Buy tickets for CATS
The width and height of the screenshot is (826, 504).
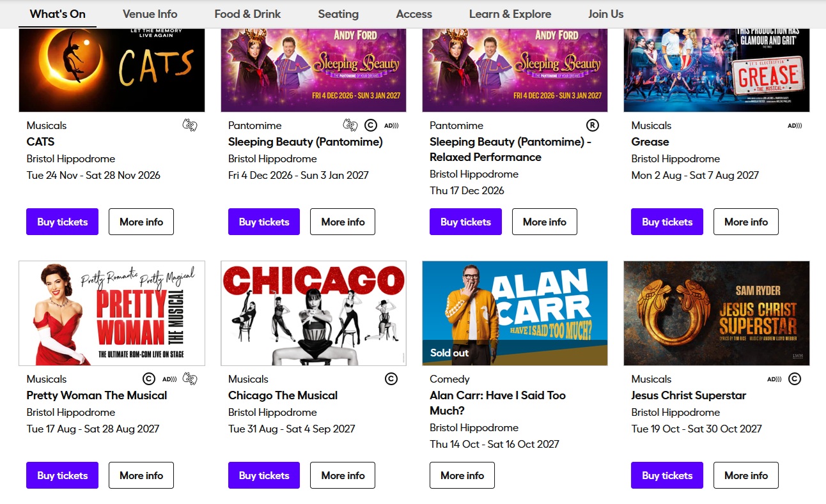coord(62,222)
